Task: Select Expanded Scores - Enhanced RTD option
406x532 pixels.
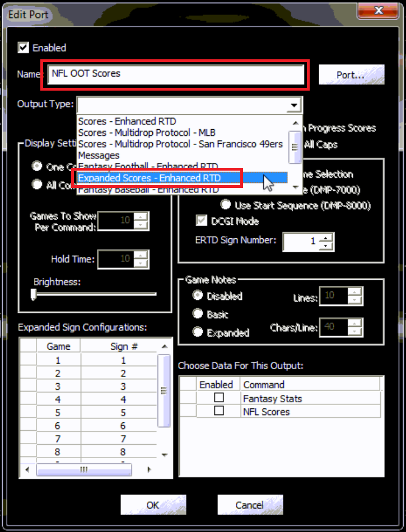Action: (149, 178)
